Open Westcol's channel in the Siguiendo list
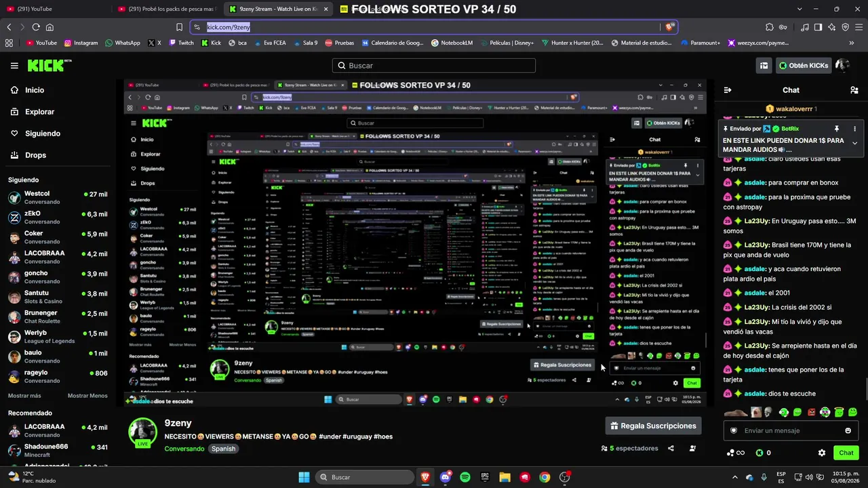Screen dimensions: 868x488 [58, 197]
